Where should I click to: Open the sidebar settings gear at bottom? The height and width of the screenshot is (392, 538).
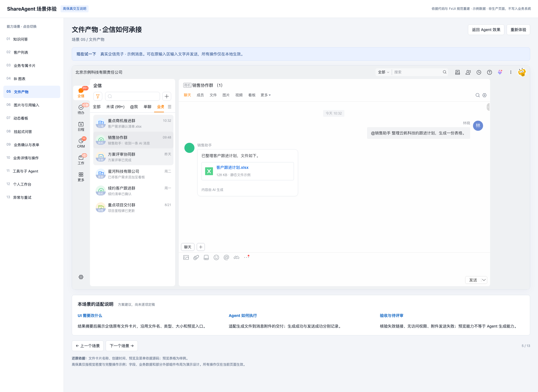81,277
